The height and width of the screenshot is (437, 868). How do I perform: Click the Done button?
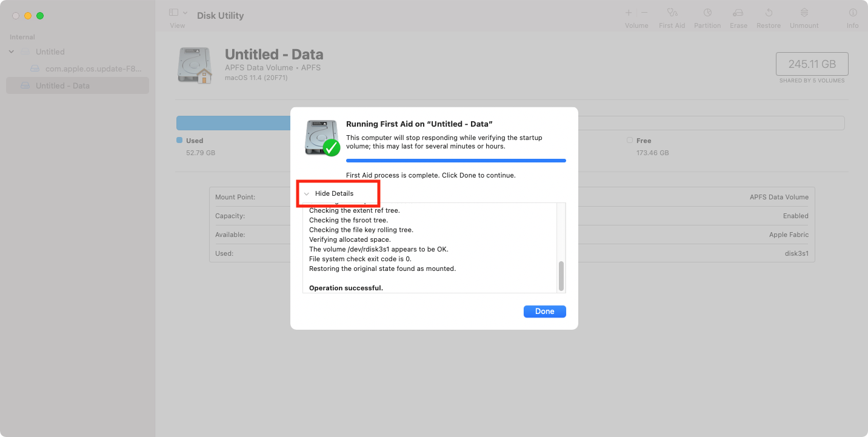pos(544,312)
